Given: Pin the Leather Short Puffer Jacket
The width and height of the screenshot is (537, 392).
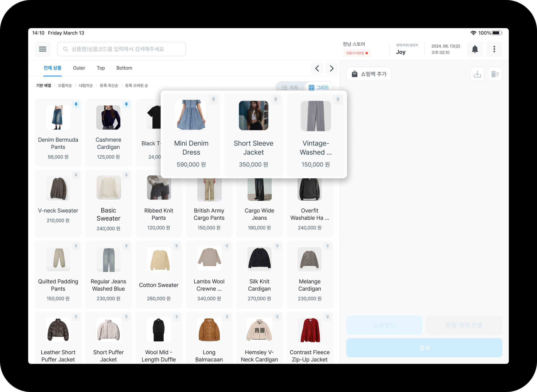Looking at the screenshot, I should pos(76,317).
